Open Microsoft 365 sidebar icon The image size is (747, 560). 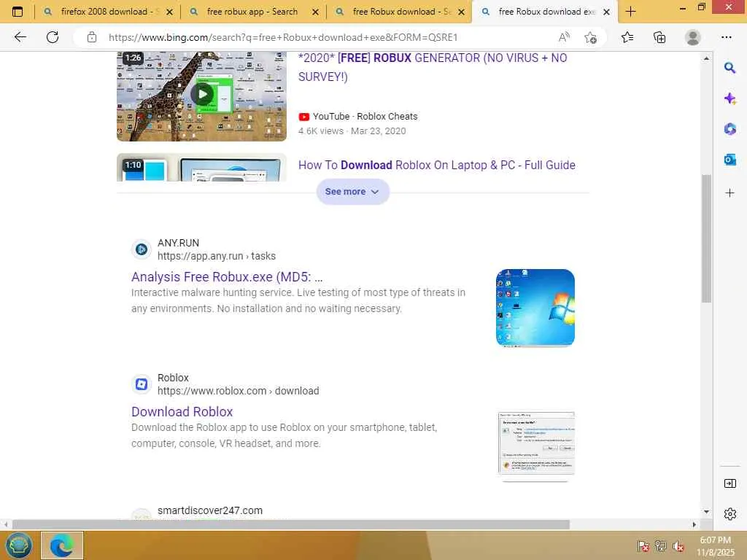729,129
